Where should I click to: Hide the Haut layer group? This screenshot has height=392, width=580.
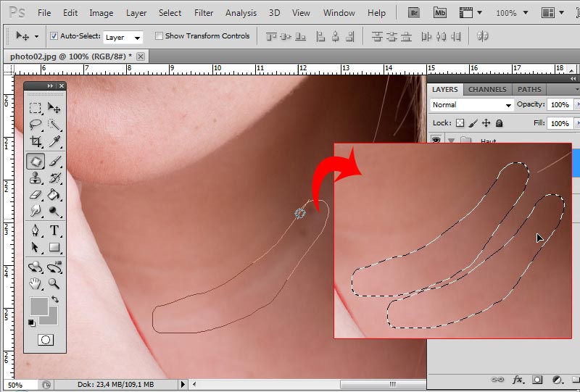coord(436,141)
